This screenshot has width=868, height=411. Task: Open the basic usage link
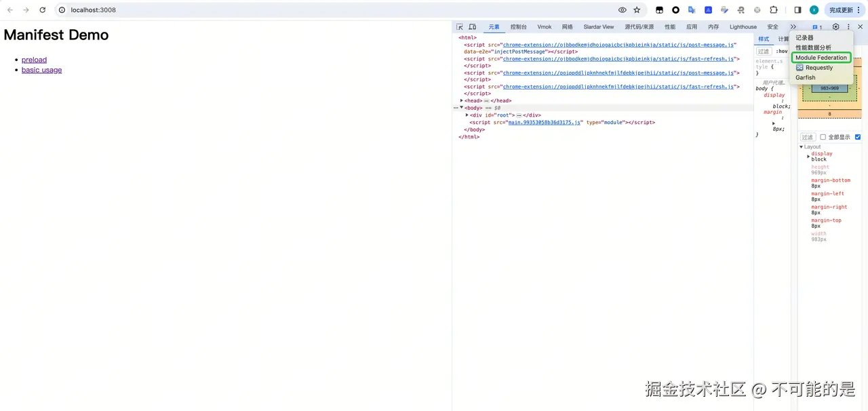click(41, 70)
